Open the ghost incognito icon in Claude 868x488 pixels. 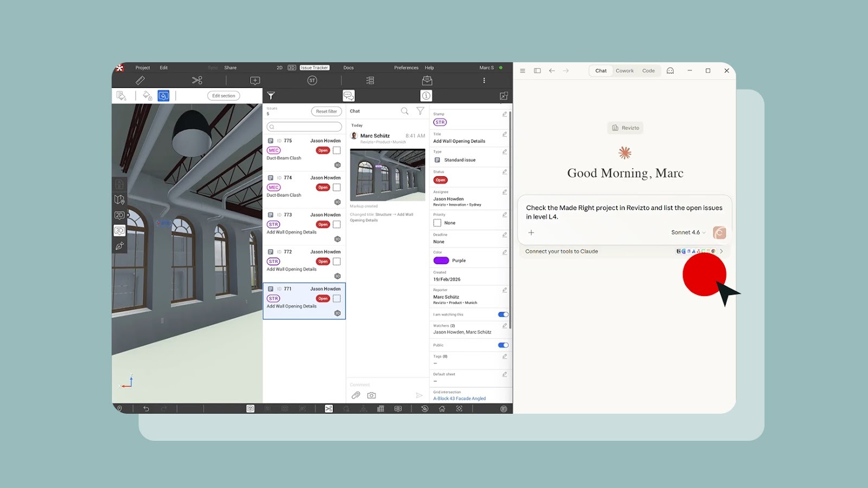[x=670, y=70]
